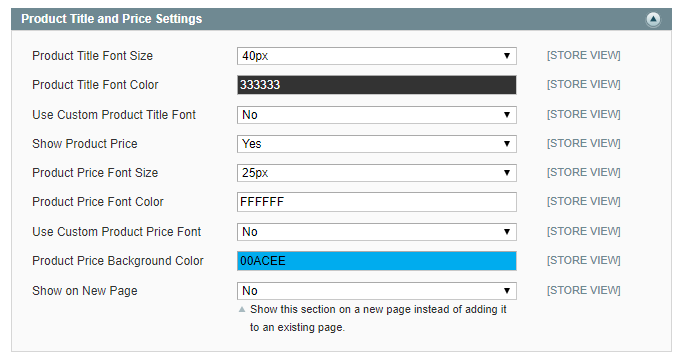Click the Show Product Price label
Image resolution: width=680 pixels, height=360 pixels.
(x=85, y=144)
